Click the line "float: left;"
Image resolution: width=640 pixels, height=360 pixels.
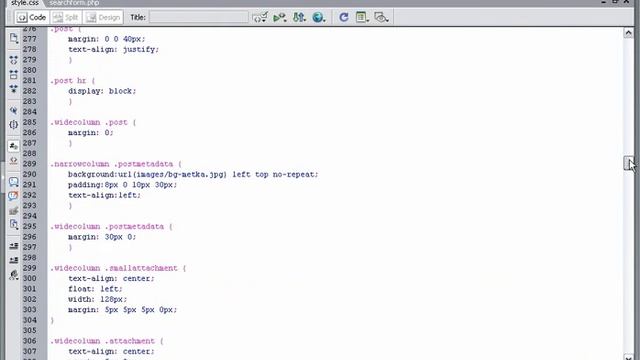coord(95,289)
